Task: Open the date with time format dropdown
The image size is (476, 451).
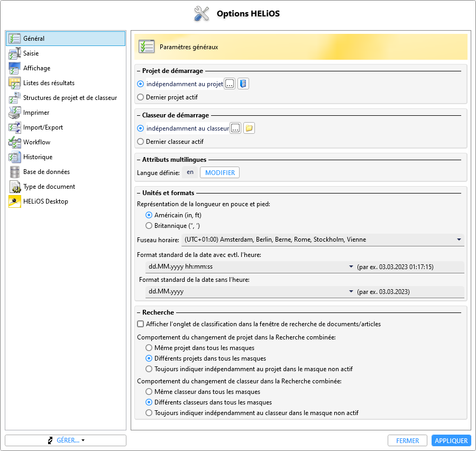Action: pyautogui.click(x=250, y=267)
